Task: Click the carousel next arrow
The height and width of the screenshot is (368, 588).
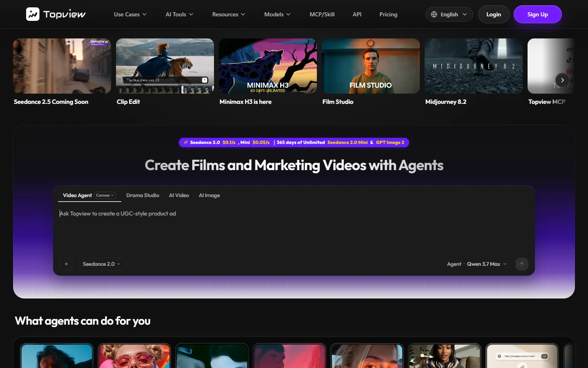Action: 562,80
